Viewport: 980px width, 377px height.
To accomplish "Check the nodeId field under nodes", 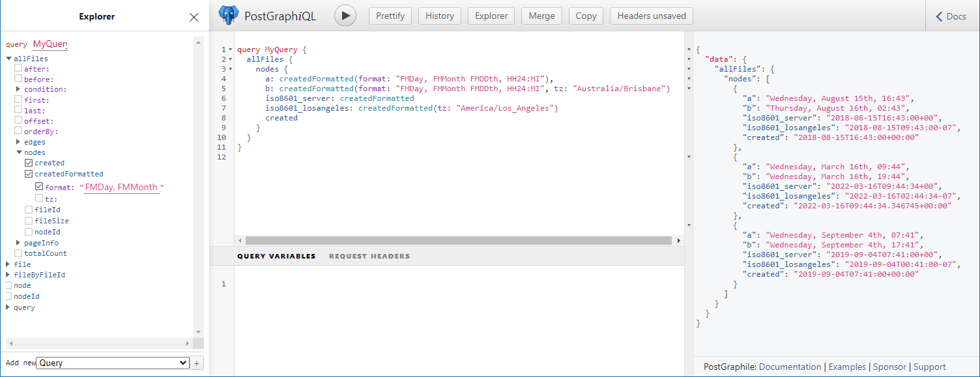I will (29, 231).
